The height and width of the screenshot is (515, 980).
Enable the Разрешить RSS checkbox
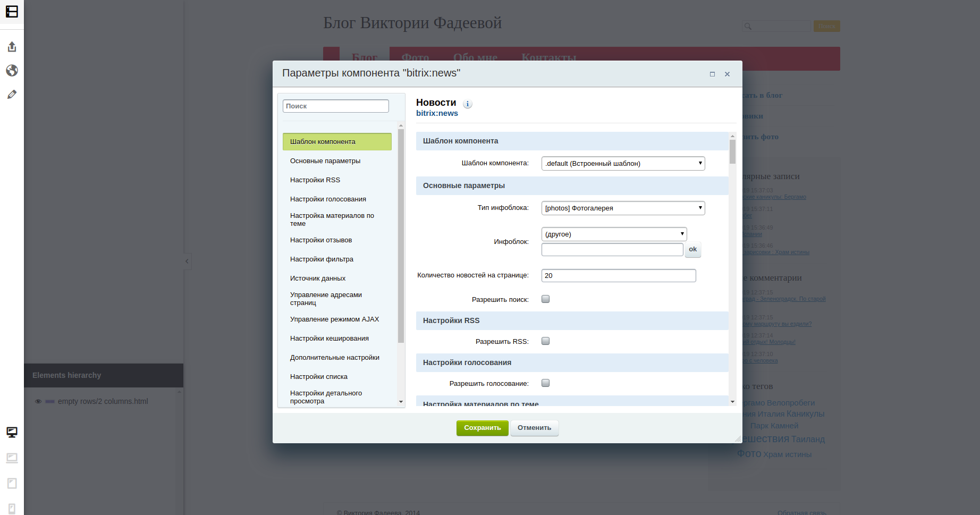(545, 341)
